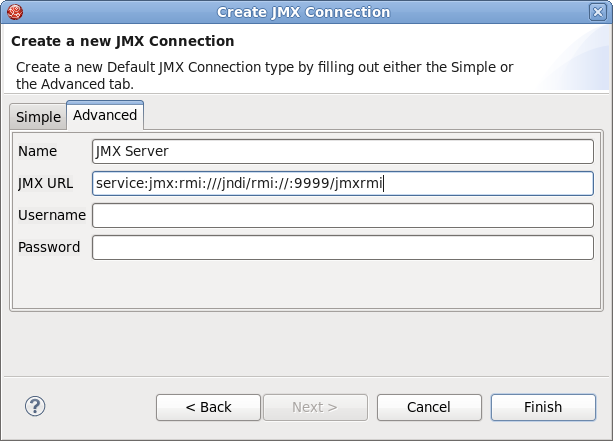
Task: Click the empty Username input field
Action: click(x=342, y=215)
